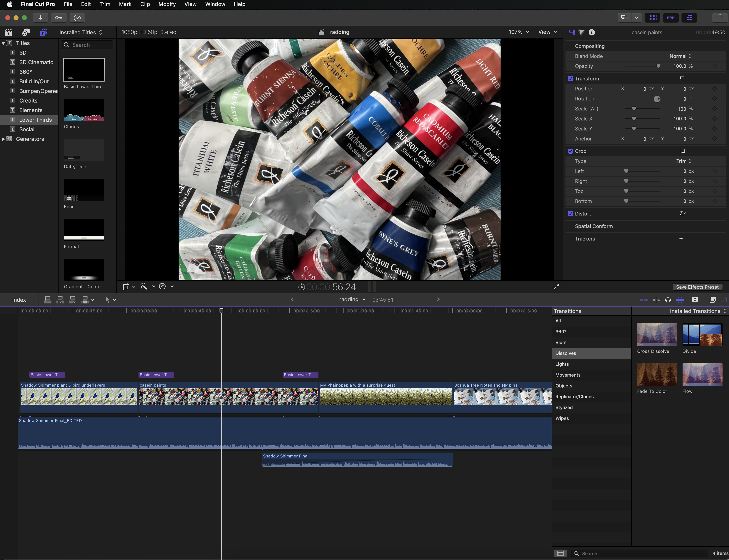Screen dimensions: 729x560
Task: Uncheck the Transform checkbox
Action: [x=570, y=79]
